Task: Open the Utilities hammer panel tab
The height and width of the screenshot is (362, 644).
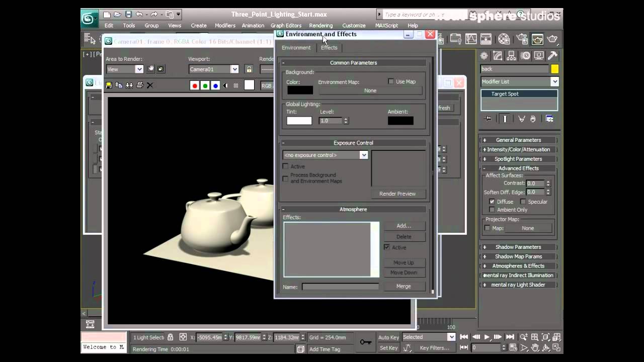Action: pos(552,56)
